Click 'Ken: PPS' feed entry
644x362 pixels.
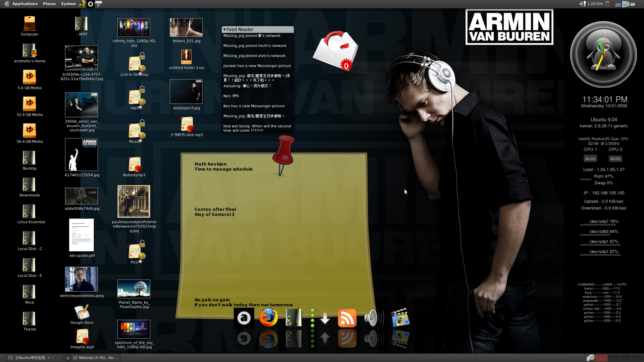click(x=231, y=96)
